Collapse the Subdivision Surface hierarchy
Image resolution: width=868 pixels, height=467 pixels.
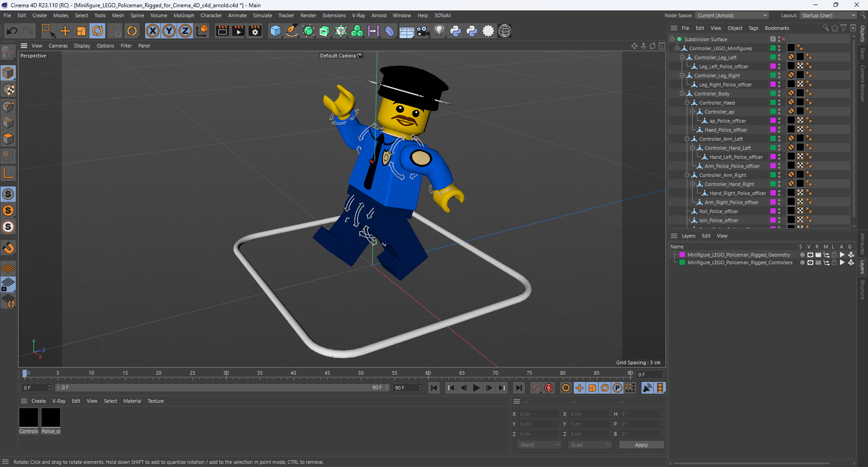[672, 39]
